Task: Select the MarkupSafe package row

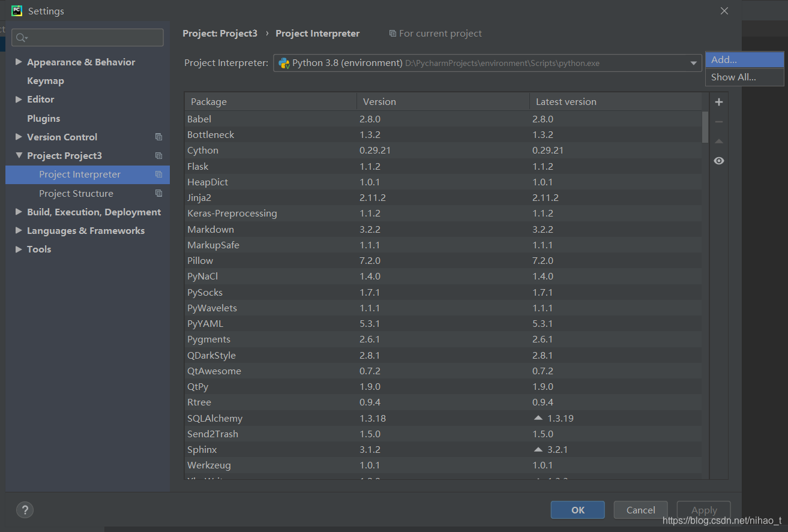Action: [x=443, y=245]
